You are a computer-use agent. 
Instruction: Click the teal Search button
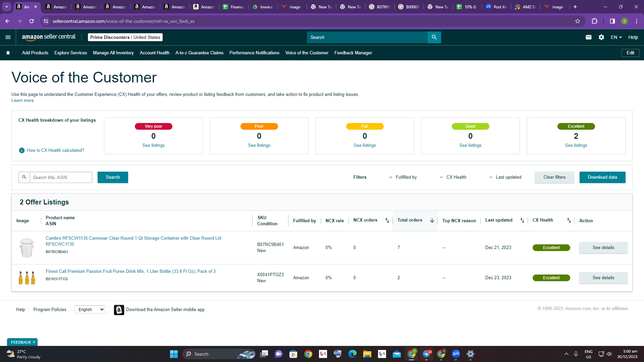tap(113, 177)
